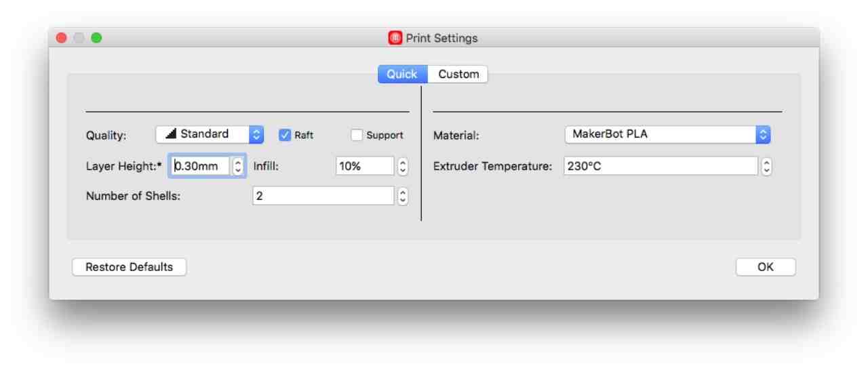Disable the Raft checkbox

pyautogui.click(x=285, y=135)
